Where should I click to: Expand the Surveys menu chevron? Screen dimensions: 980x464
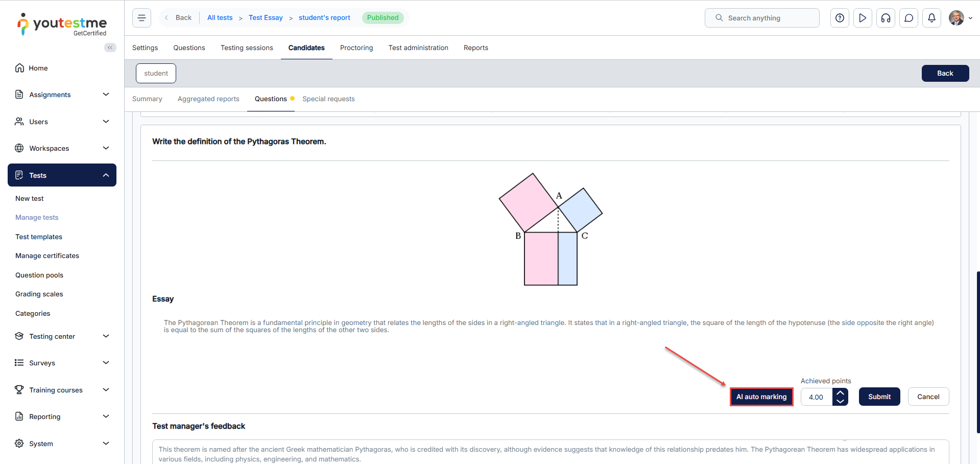(106, 363)
